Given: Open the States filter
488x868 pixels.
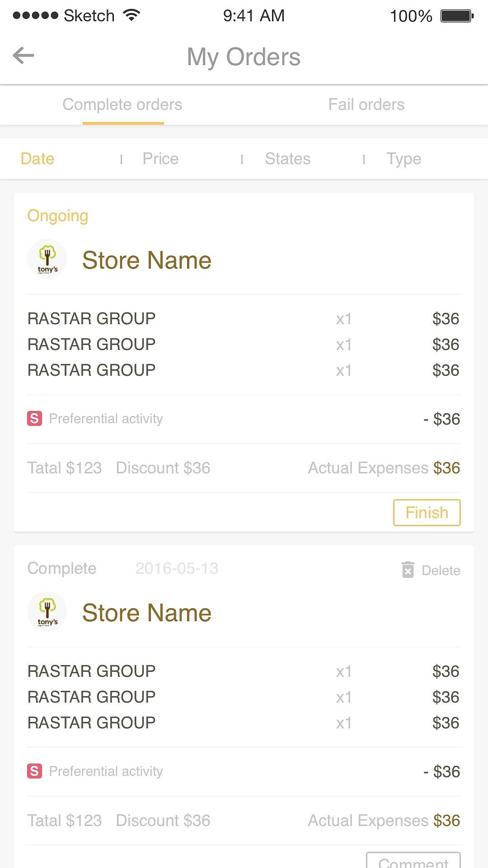Looking at the screenshot, I should coord(287,159).
